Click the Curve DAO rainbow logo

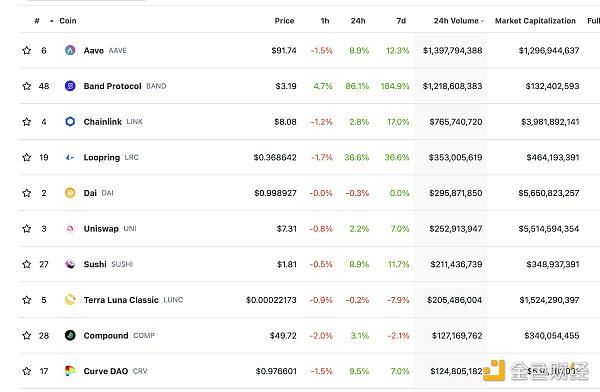70,371
